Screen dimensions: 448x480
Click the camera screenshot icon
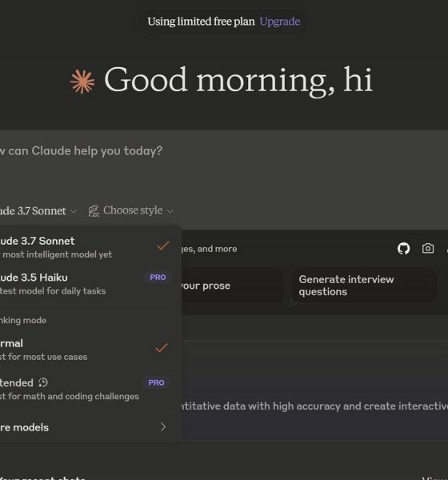(428, 248)
